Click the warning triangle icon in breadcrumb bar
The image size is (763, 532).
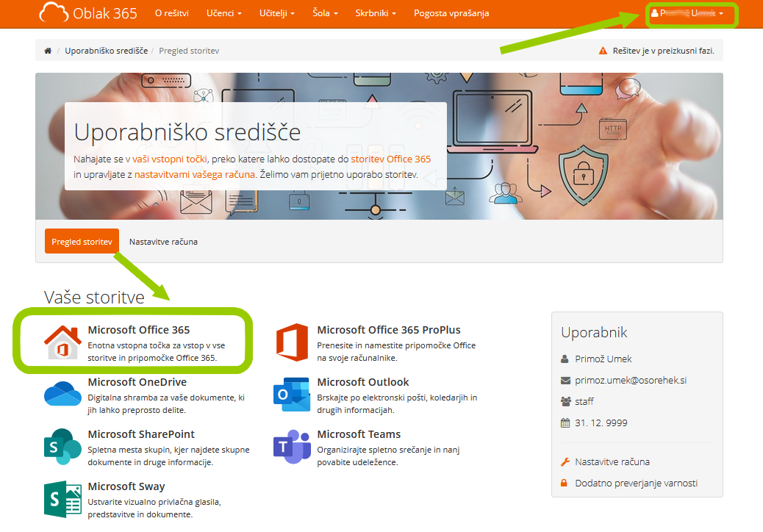pos(603,51)
